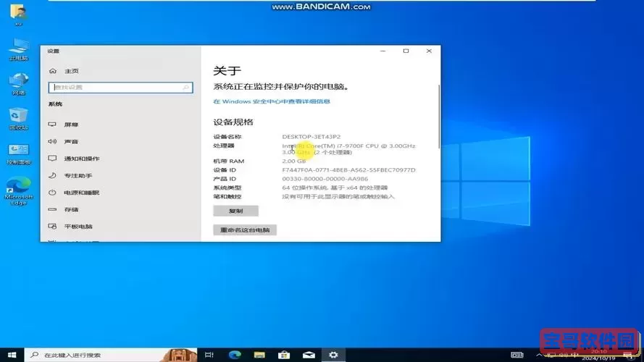Screen dimensions: 644x362
Task: Click Rename this PC (重命名这台电脑) button
Action: [245, 230]
